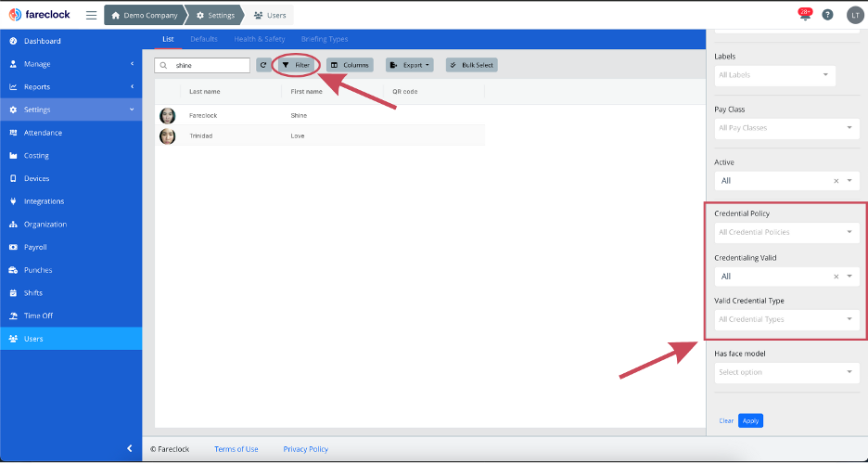Open Dashboard in sidebar
Image resolution: width=868 pixels, height=464 pixels.
tap(70, 41)
